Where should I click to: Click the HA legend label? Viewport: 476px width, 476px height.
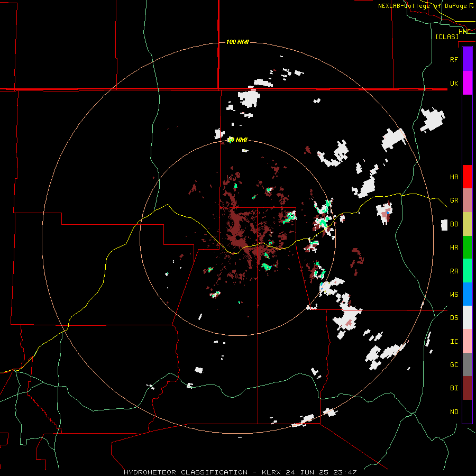click(x=454, y=177)
